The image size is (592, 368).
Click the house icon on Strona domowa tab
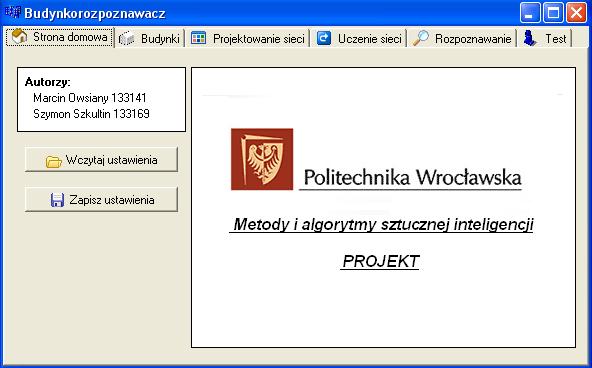pyautogui.click(x=19, y=37)
